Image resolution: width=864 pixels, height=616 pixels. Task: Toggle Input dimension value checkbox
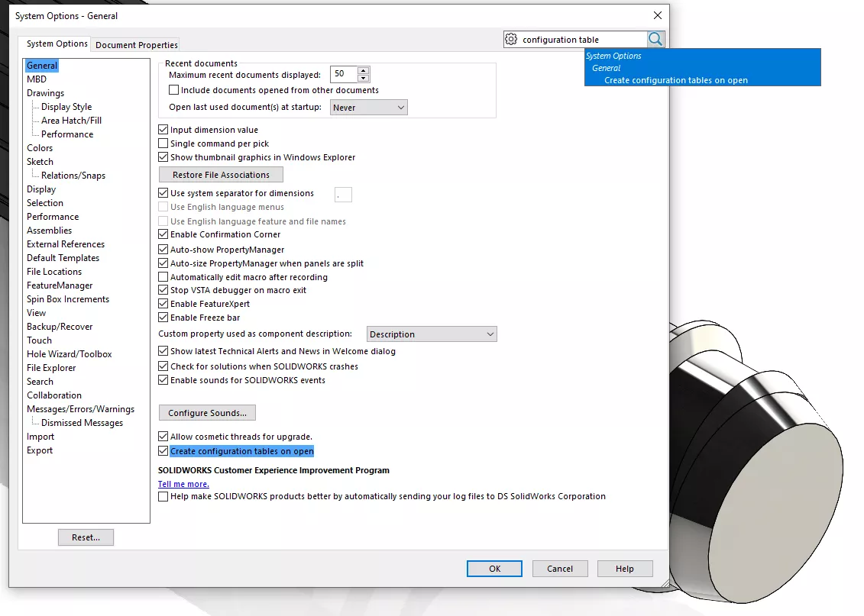click(x=163, y=130)
